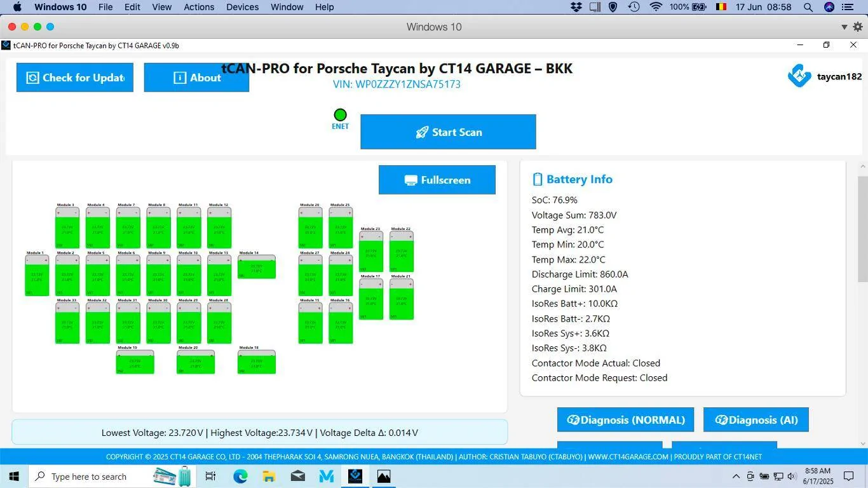Viewport: 868px width, 488px height.
Task: Open the Mail app in the taskbar
Action: [297, 476]
